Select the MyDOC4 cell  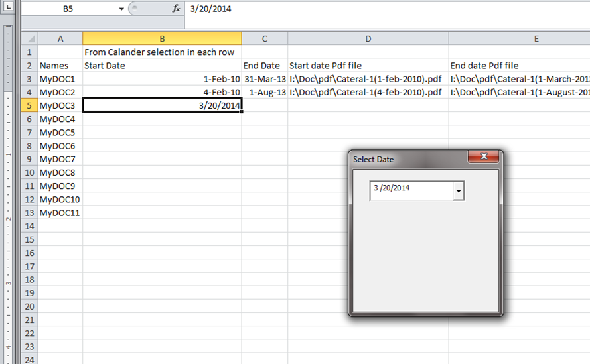pyautogui.click(x=60, y=119)
